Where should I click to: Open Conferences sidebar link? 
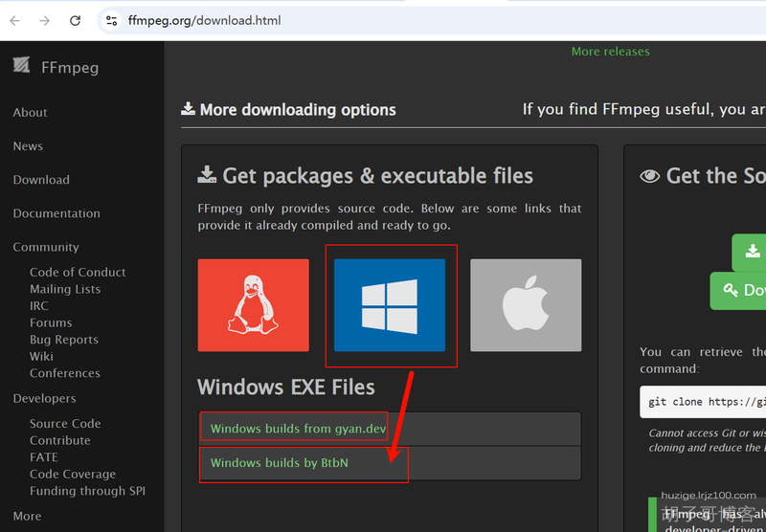[x=65, y=373]
